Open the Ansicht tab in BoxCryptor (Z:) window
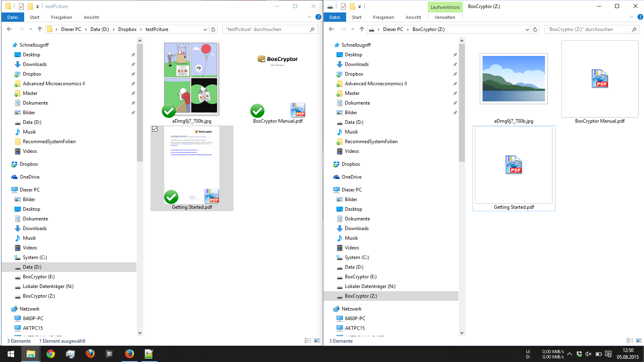 [x=413, y=17]
